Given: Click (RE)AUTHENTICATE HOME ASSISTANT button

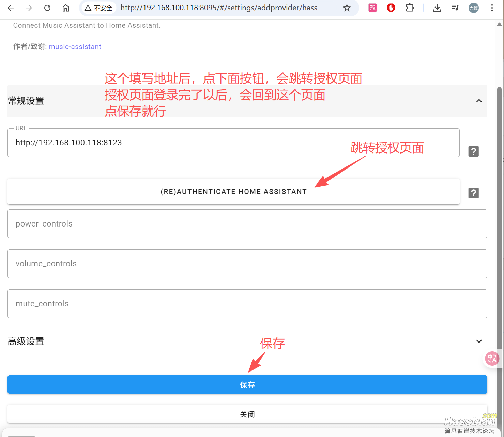Looking at the screenshot, I should pos(233,192).
